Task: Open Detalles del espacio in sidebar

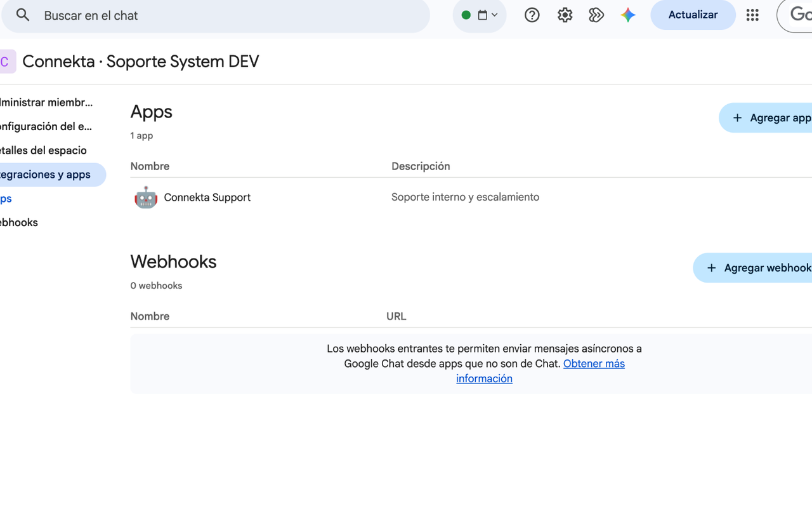Action: (x=43, y=150)
